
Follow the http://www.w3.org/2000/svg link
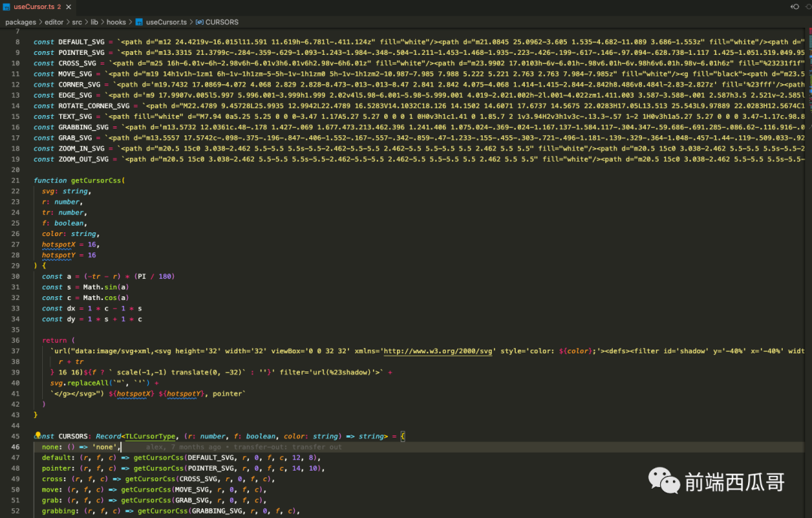point(438,351)
